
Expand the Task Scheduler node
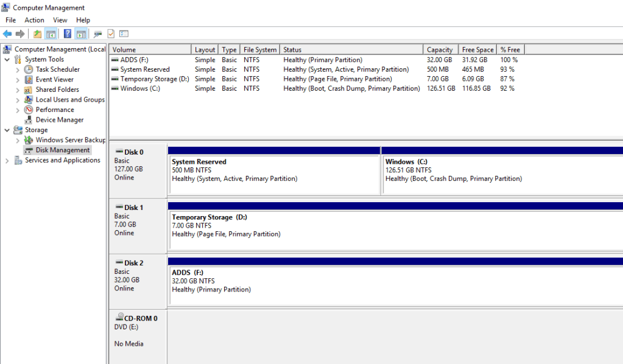(x=18, y=70)
